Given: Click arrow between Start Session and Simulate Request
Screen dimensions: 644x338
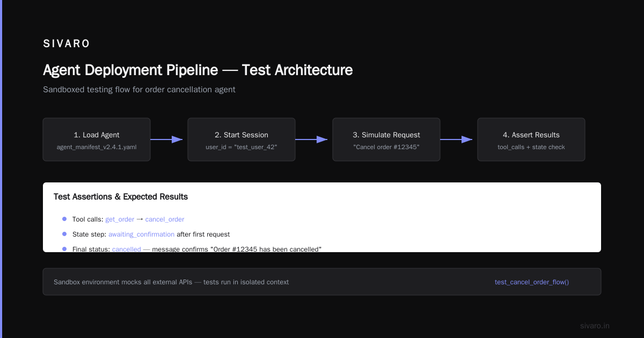Looking at the screenshot, I should point(311,139).
